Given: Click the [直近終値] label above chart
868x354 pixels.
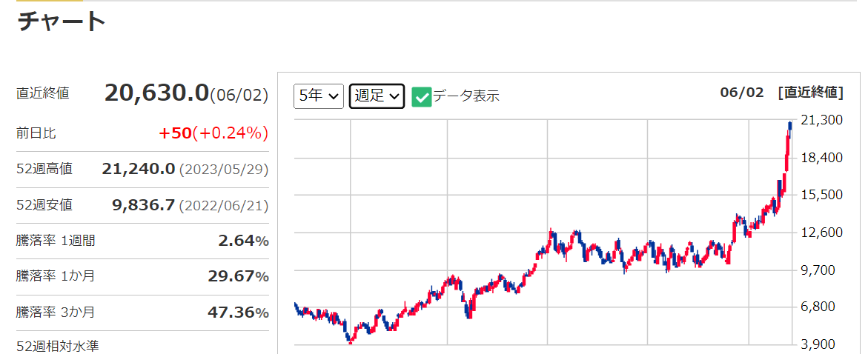Looking at the screenshot, I should [x=811, y=92].
